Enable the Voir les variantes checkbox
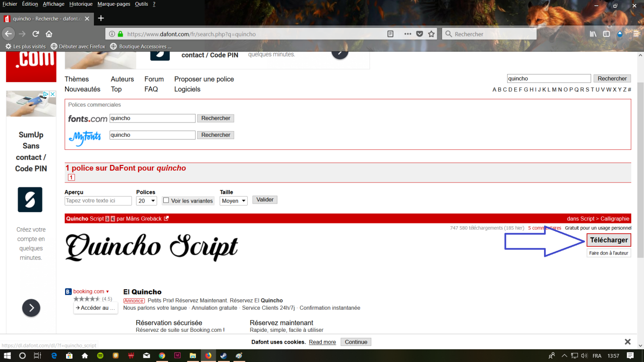The width and height of the screenshot is (644, 362). pos(166,200)
